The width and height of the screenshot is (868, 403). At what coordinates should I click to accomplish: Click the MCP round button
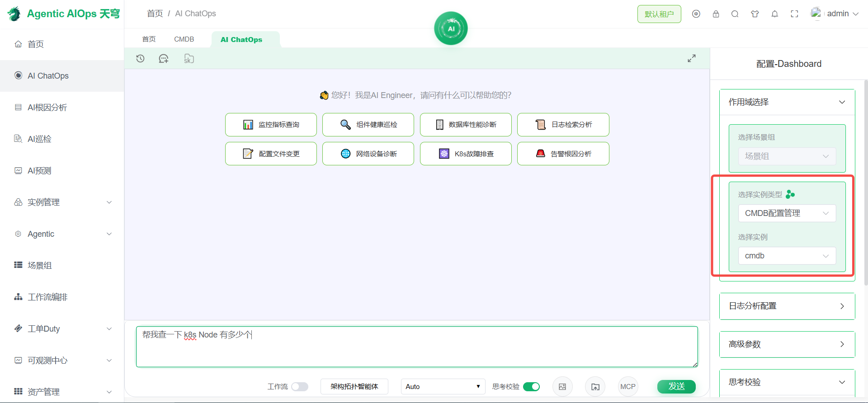pos(628,387)
